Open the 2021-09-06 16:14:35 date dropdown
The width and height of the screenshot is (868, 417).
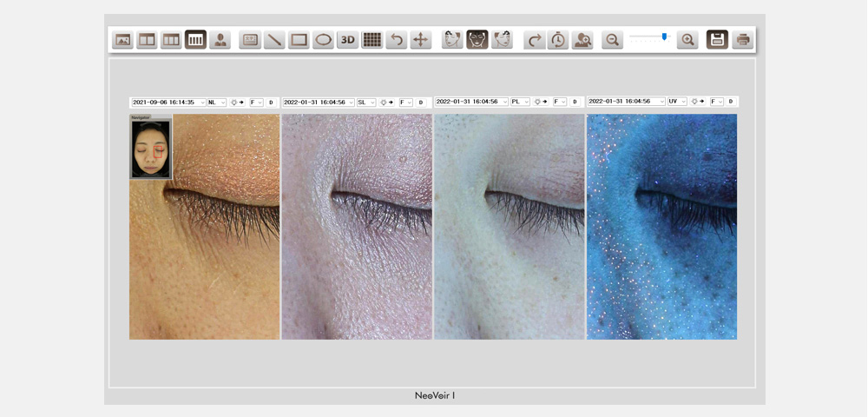(x=168, y=103)
